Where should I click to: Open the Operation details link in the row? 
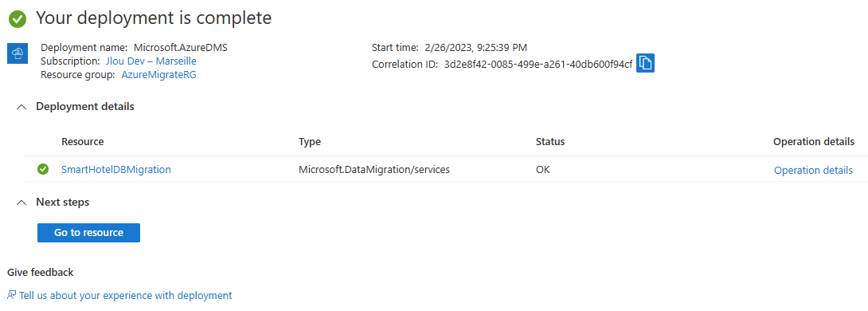point(813,170)
